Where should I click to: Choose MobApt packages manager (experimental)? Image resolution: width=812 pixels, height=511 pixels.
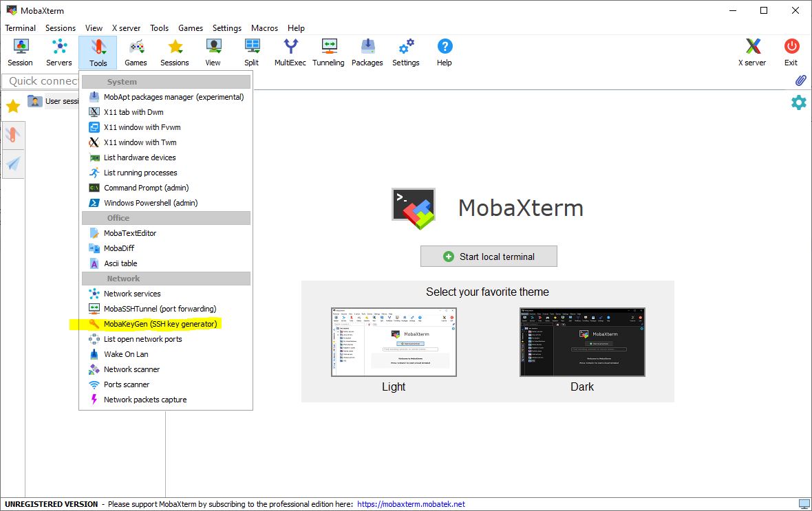click(166, 97)
